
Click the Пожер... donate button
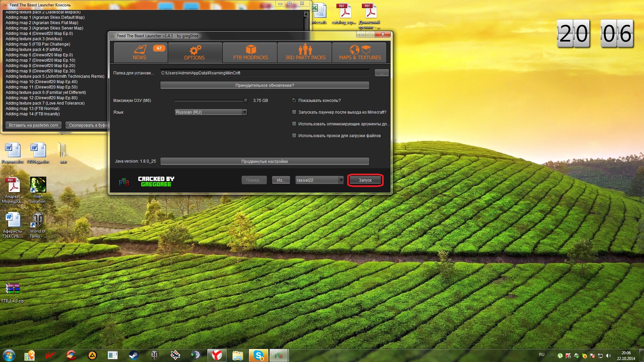point(254,180)
